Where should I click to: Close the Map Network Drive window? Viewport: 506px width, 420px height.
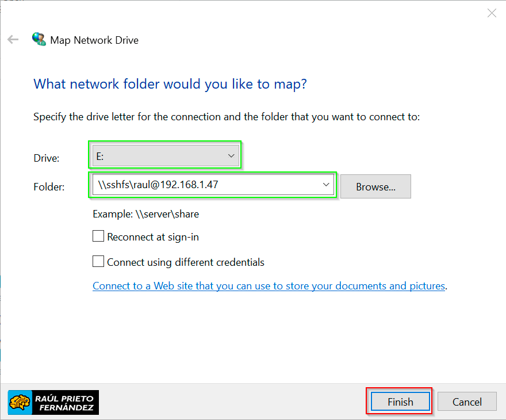(x=492, y=13)
